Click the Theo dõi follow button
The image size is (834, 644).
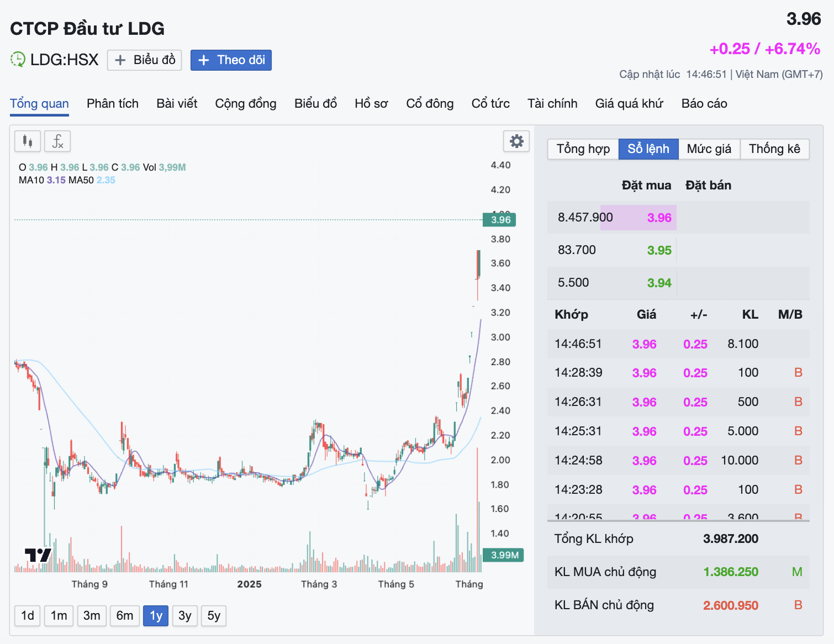pos(231,60)
